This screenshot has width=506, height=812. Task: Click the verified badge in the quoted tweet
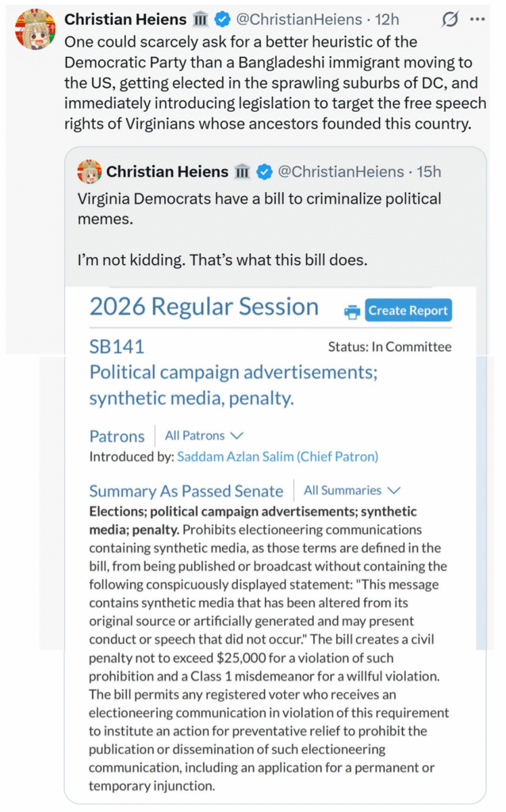point(266,171)
